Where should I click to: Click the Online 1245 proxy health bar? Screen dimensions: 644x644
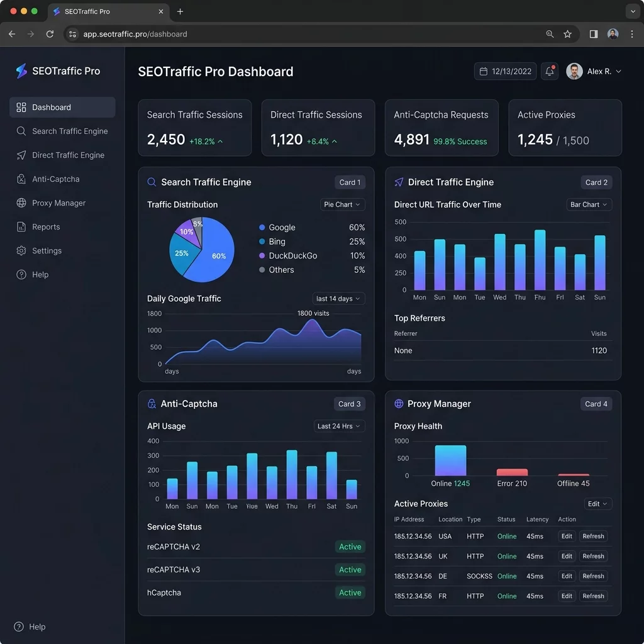tap(450, 460)
